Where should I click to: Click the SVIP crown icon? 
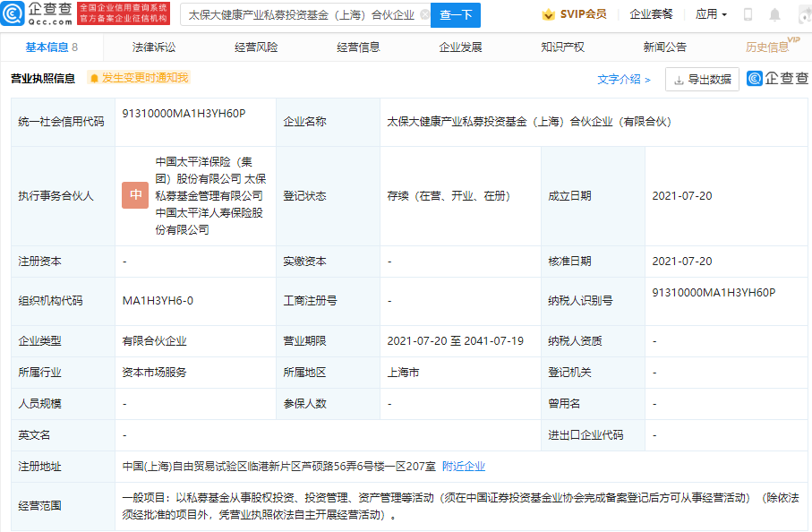pyautogui.click(x=548, y=14)
